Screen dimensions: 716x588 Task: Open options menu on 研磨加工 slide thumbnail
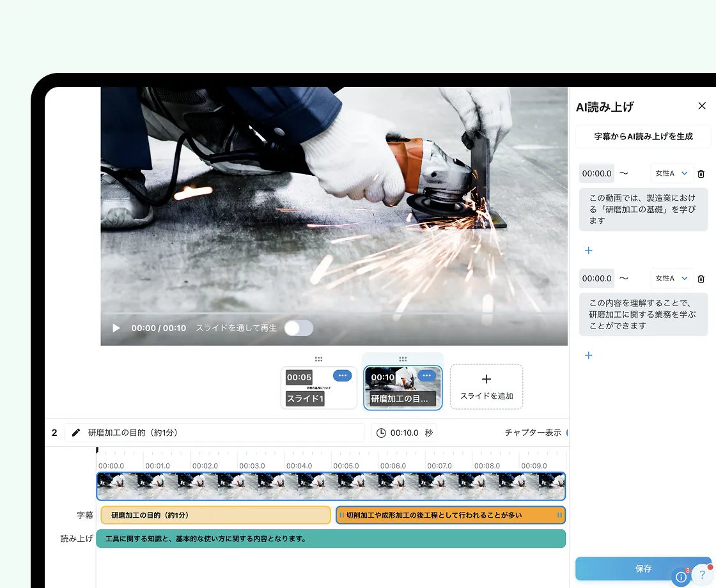click(426, 376)
